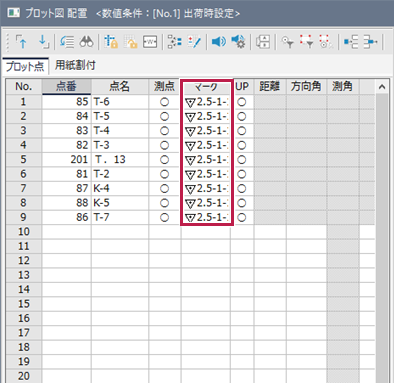
Task: Toggle 測点 circle for row T-3
Action: click(x=164, y=145)
